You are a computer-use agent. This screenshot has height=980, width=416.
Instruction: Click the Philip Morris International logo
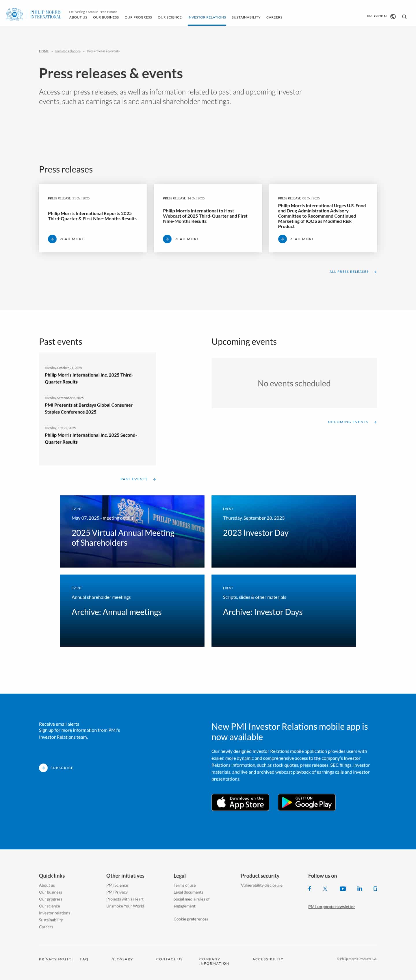pyautogui.click(x=34, y=14)
